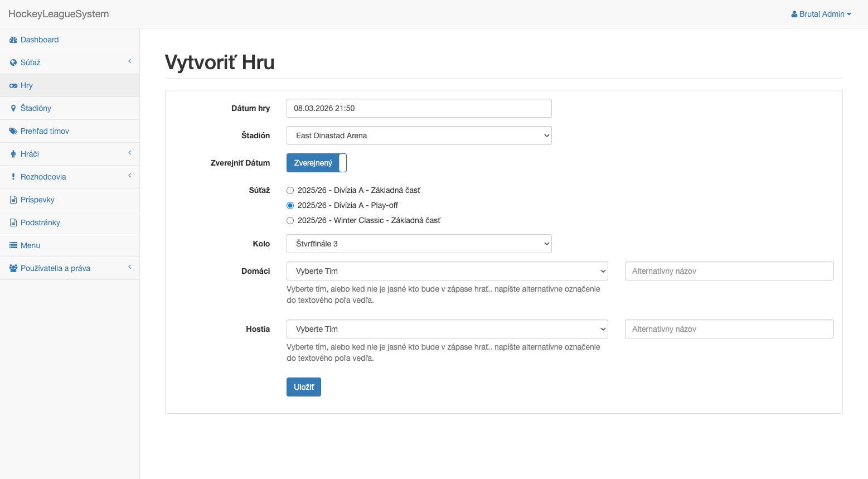Click the Hry icon in the sidebar
This screenshot has width=868, height=479.
coord(13,85)
